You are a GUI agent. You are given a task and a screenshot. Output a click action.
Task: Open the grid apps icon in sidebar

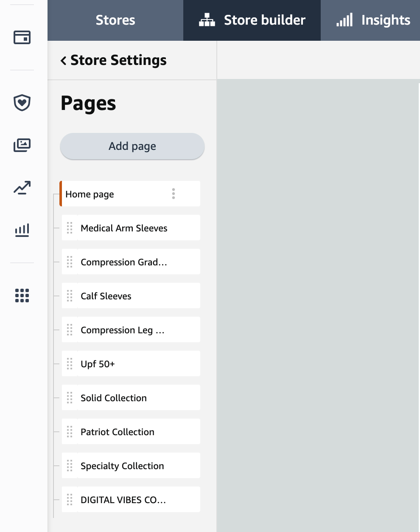click(x=22, y=296)
